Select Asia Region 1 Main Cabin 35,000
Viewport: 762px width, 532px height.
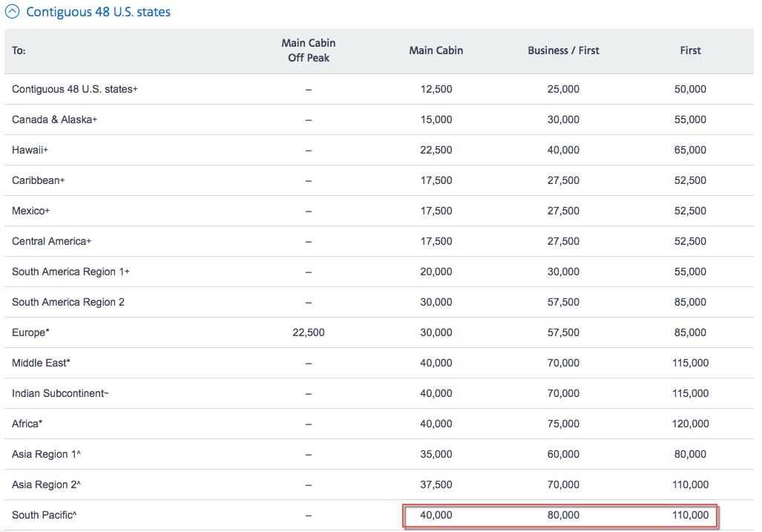(x=436, y=454)
